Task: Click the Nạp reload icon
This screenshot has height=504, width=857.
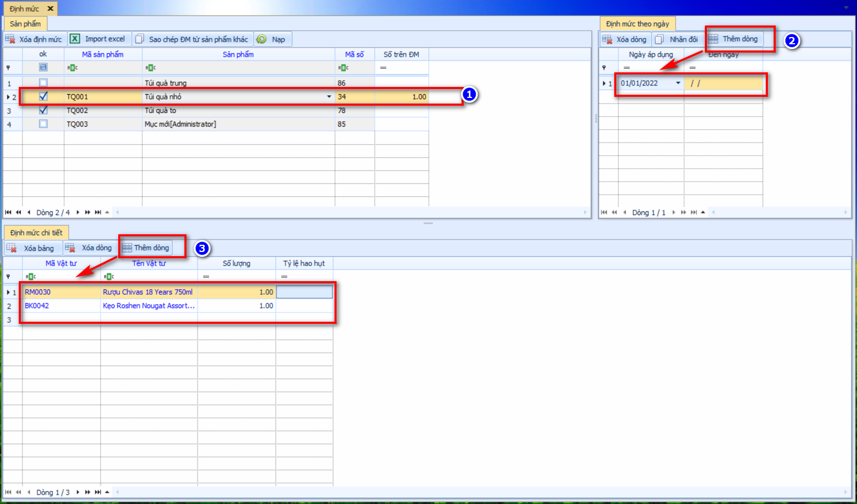Action: (x=262, y=39)
